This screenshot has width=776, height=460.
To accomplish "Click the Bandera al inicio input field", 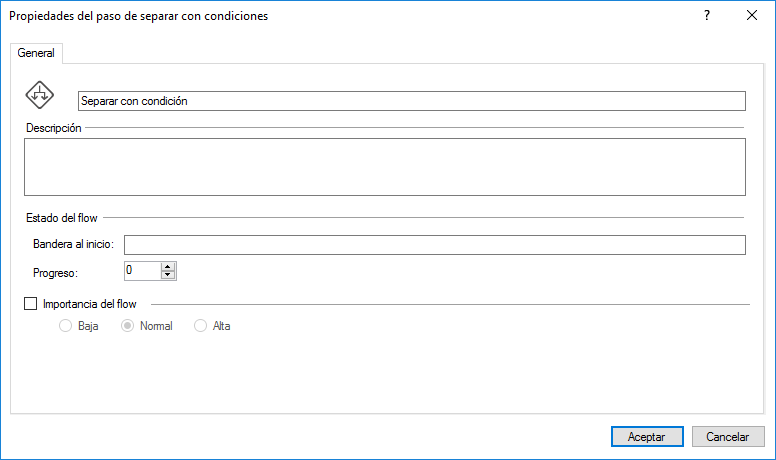I will click(435, 245).
